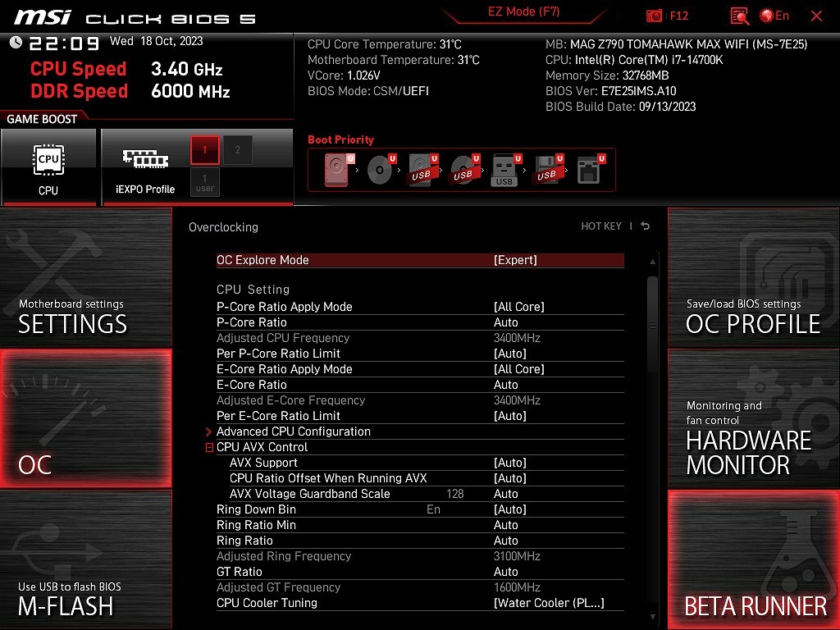Select the CPU Cooler Tuning value

coord(548,603)
